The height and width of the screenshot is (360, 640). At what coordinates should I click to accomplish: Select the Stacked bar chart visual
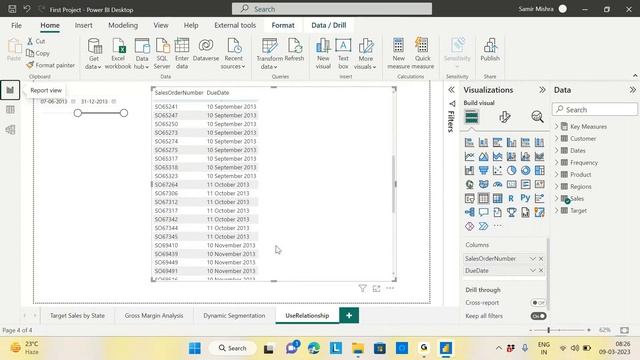pos(469,142)
